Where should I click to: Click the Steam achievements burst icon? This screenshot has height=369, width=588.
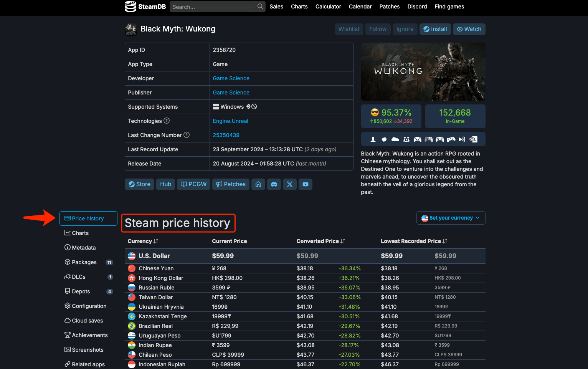(x=384, y=139)
